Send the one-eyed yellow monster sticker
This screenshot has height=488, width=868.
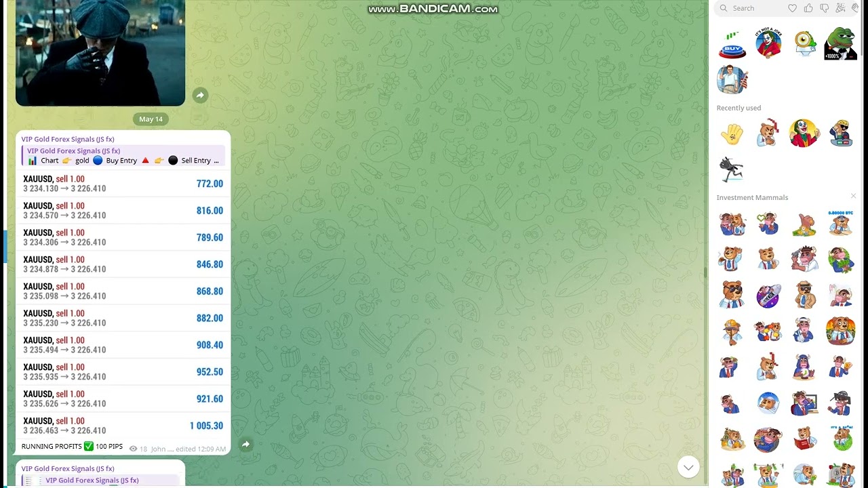[805, 43]
